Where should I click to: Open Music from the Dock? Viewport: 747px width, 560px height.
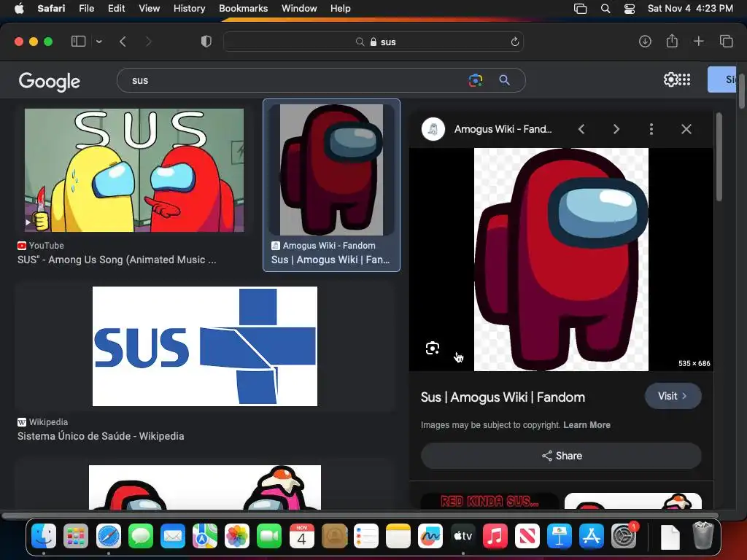tap(495, 536)
